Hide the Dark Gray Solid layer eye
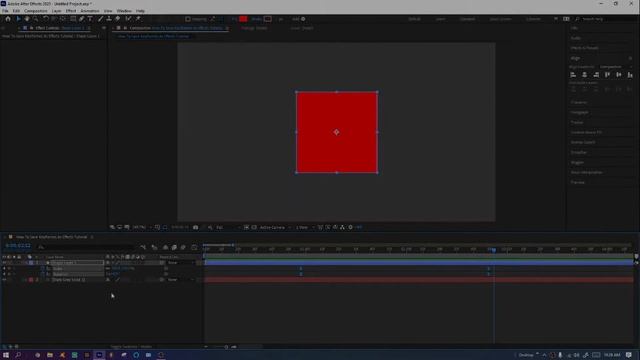 (4, 280)
